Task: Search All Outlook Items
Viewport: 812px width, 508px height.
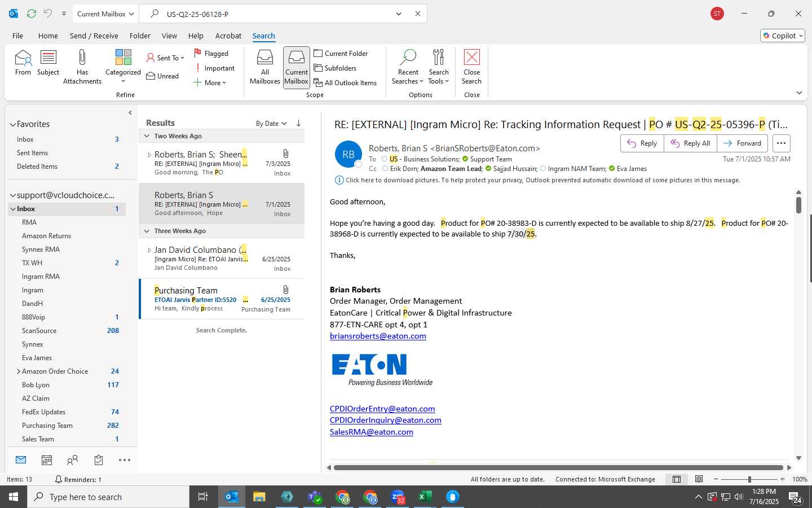Action: [346, 82]
